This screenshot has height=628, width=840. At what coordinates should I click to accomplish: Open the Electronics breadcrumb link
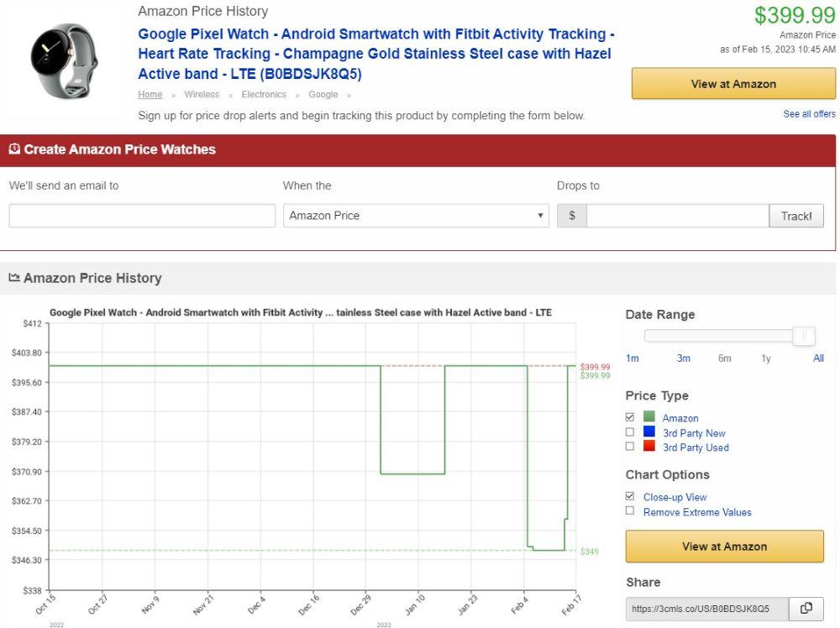264,94
